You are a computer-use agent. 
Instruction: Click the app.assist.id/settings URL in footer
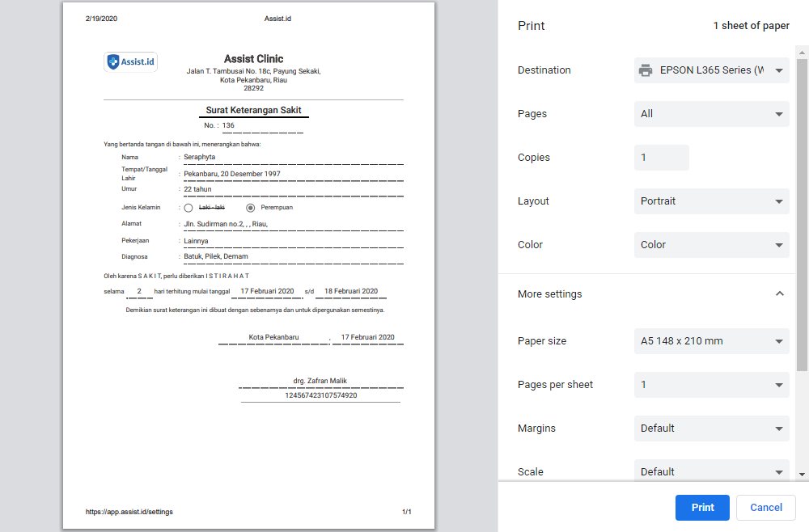click(x=129, y=512)
